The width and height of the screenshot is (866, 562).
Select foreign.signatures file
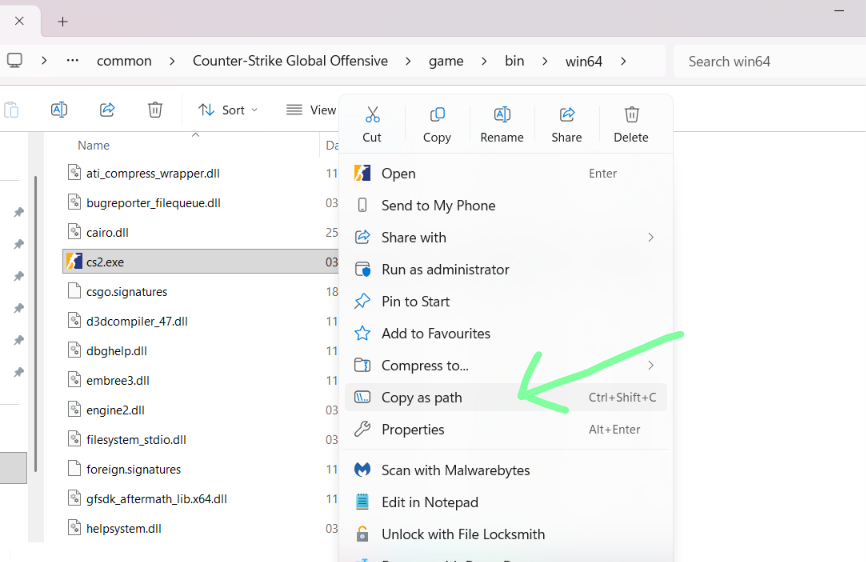[x=134, y=469]
